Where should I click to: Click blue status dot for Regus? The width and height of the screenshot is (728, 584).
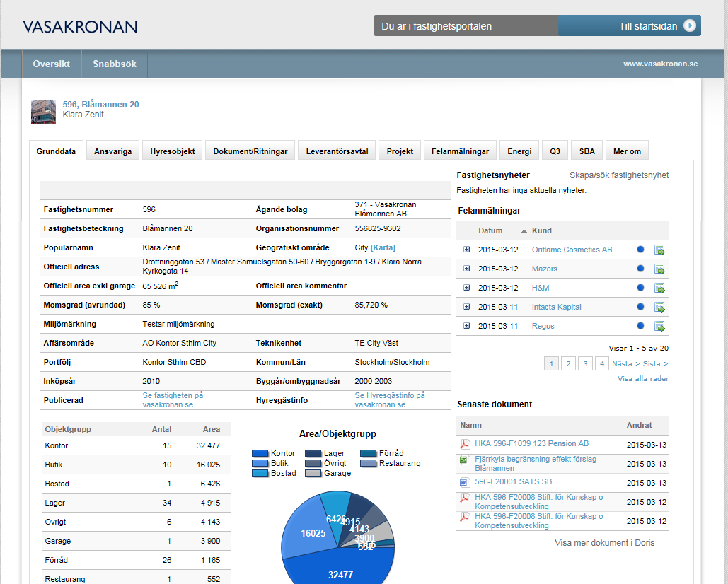[x=641, y=325]
